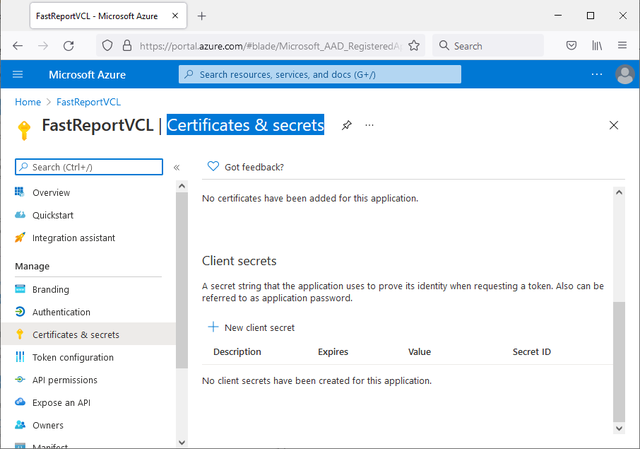Image resolution: width=640 pixels, height=449 pixels.
Task: Click the sidebar scrollbar up arrow
Action: click(182, 186)
